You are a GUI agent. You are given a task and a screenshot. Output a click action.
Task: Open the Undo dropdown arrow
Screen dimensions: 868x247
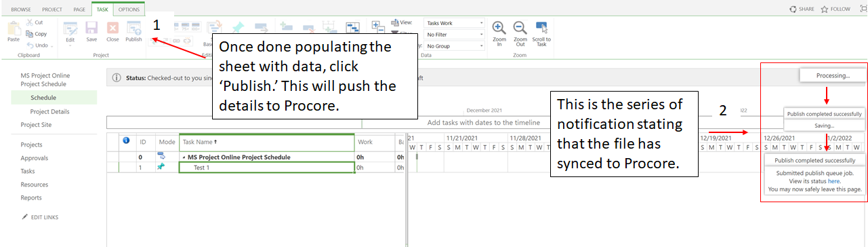[x=51, y=45]
